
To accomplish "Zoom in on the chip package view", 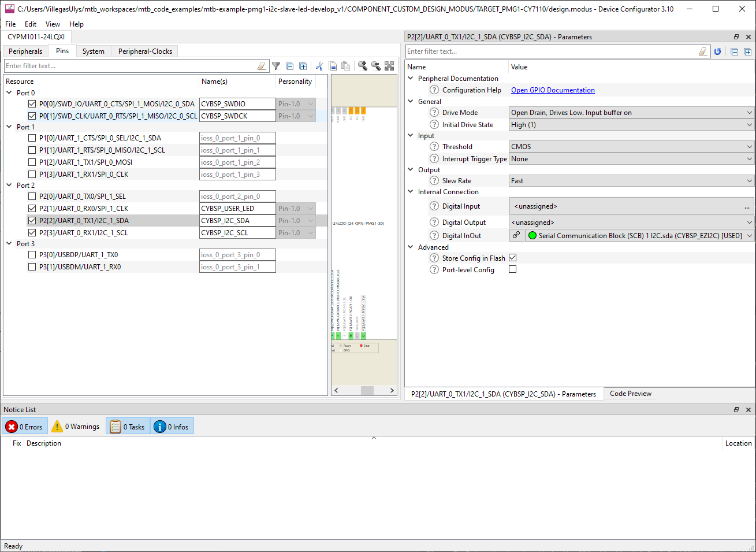I will point(363,66).
